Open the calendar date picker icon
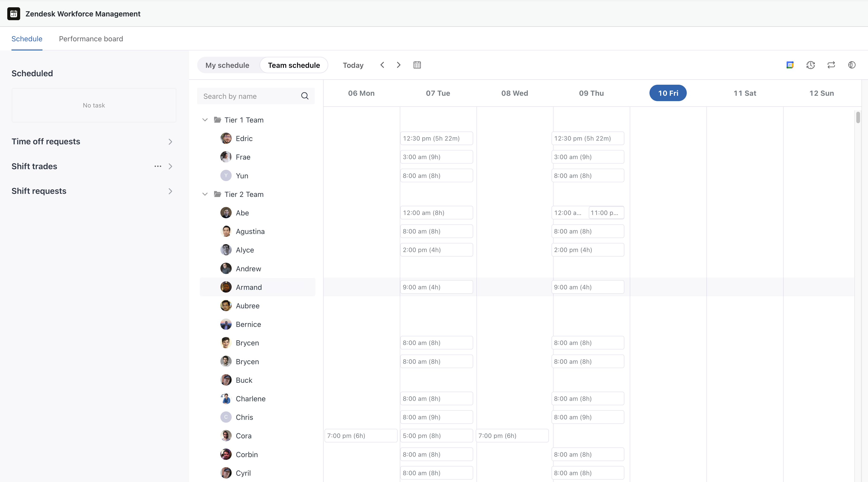This screenshot has width=868, height=482. tap(417, 65)
